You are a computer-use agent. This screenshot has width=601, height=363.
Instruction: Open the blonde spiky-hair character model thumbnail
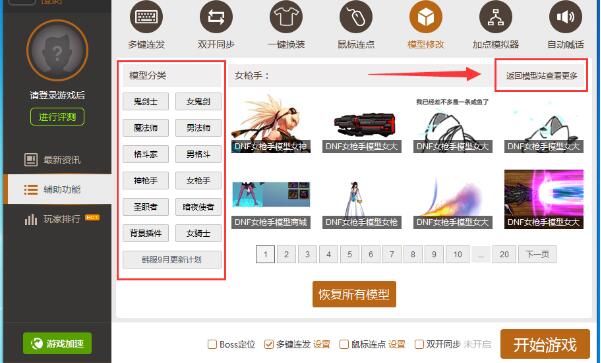[271, 123]
